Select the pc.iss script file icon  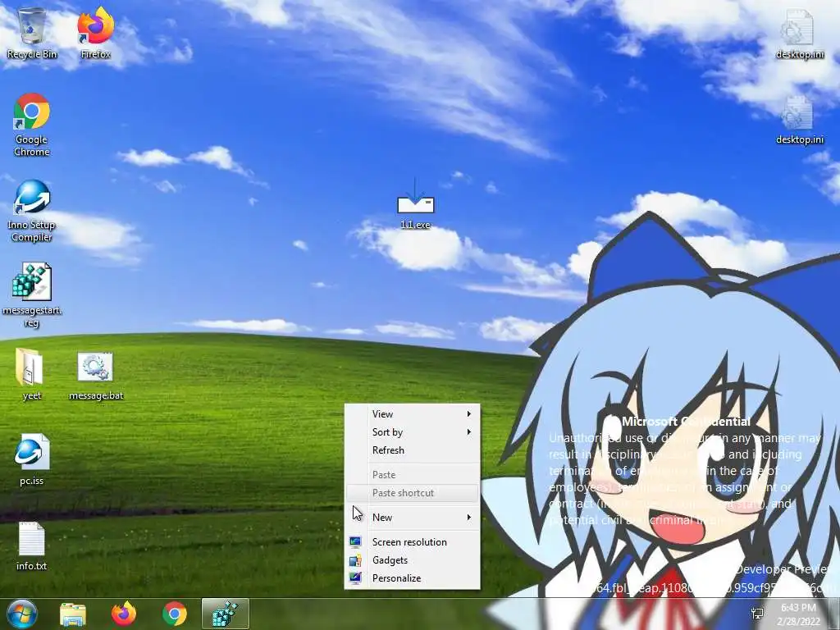(x=32, y=459)
